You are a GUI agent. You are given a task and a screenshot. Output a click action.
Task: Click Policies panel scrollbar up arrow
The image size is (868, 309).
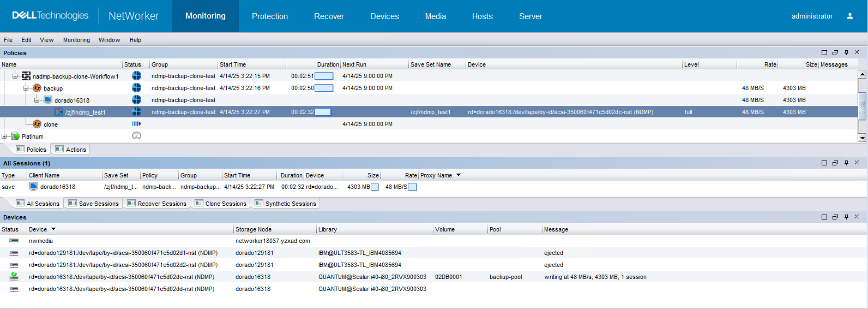pyautogui.click(x=862, y=74)
